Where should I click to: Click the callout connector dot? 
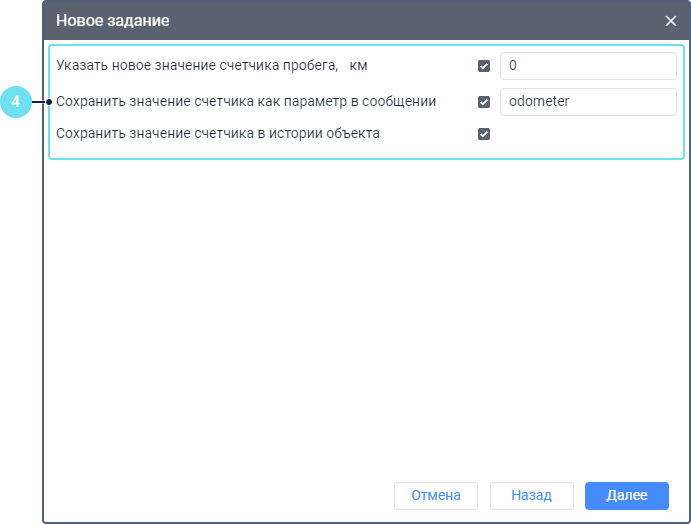point(49,101)
